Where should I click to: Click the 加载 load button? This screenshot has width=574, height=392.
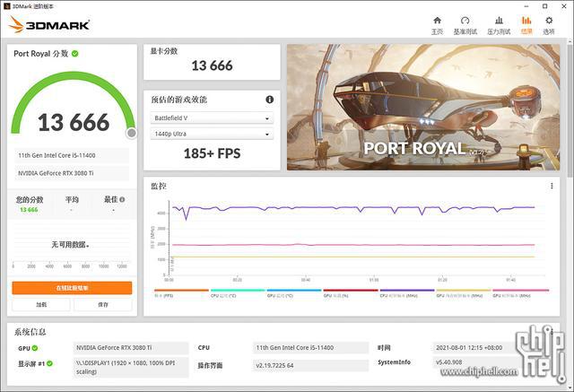coord(41,304)
